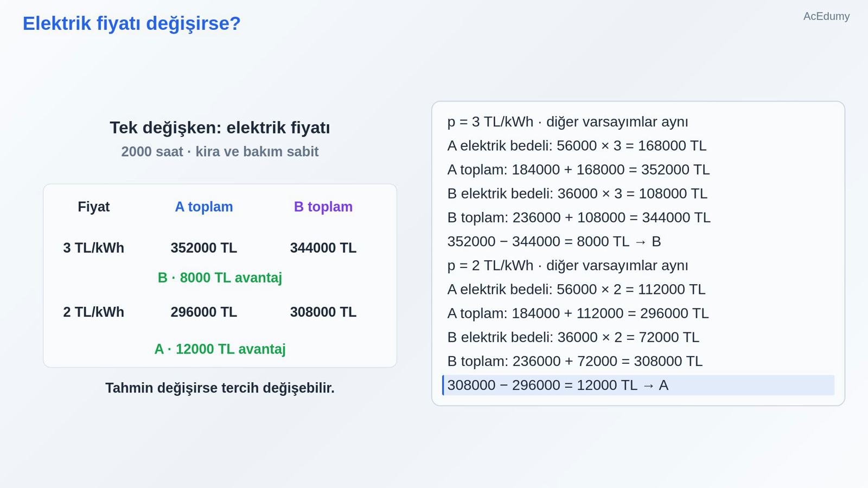Click 'A · 12000 TL avantaj' note

tap(220, 349)
